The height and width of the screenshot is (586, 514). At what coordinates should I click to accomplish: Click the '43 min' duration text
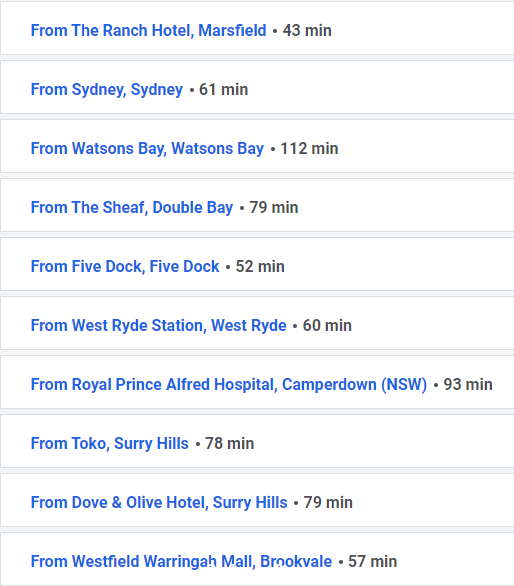(307, 31)
